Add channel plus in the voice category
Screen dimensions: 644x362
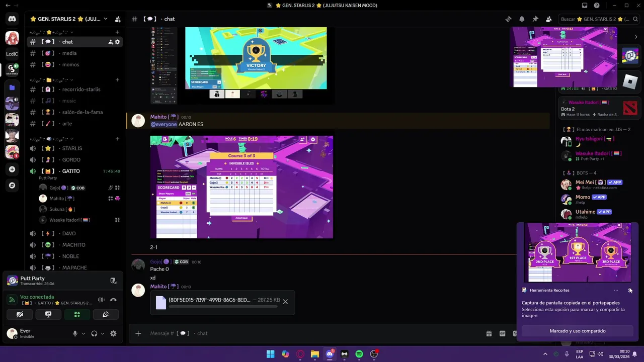pos(117,139)
